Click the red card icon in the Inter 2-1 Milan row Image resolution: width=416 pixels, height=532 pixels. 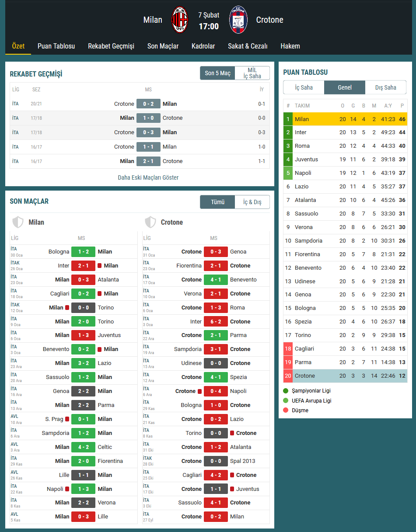point(100,266)
